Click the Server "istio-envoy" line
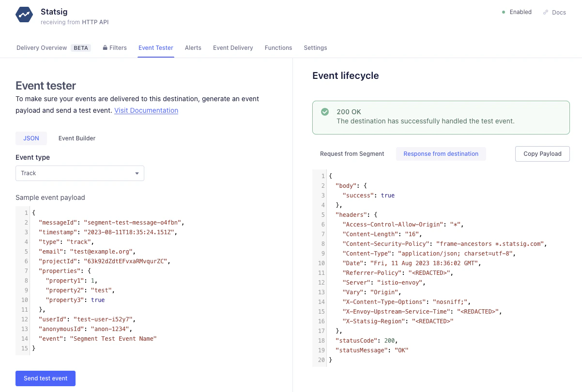This screenshot has height=392, width=582. tap(384, 283)
